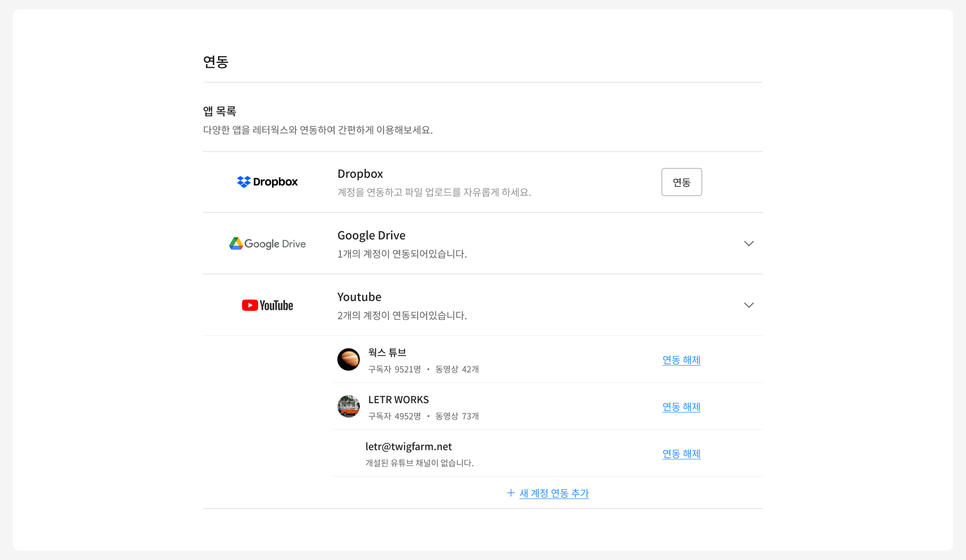The height and width of the screenshot is (560, 966).
Task: Select the letr@twigfarm.net account name
Action: 408,447
